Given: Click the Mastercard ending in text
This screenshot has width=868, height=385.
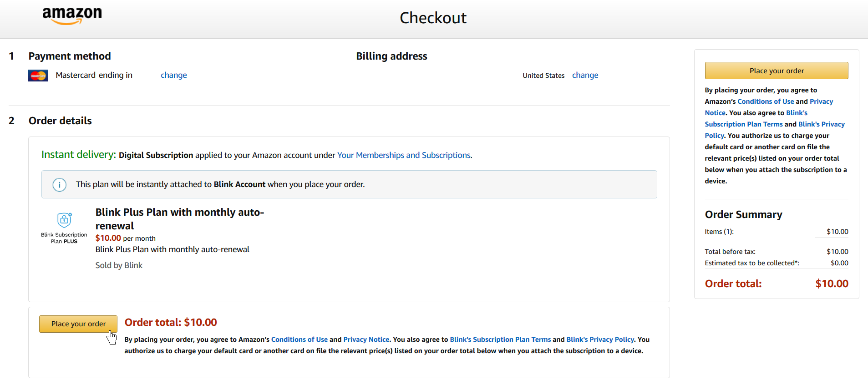Looking at the screenshot, I should (x=94, y=75).
